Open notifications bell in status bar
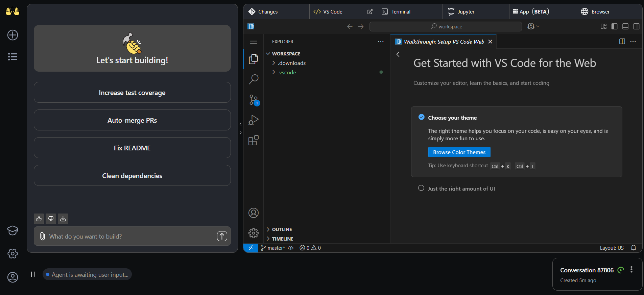 (634, 248)
